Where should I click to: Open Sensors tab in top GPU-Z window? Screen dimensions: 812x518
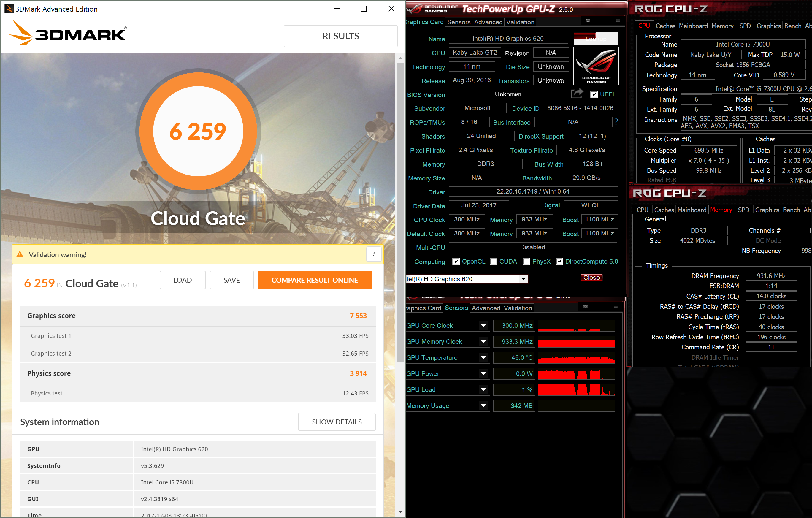pos(459,22)
